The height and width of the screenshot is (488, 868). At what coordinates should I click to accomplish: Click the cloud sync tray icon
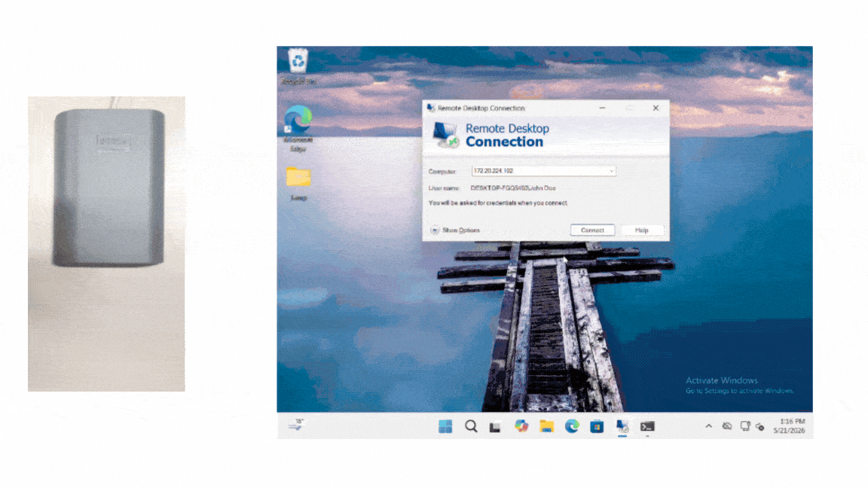click(x=727, y=426)
